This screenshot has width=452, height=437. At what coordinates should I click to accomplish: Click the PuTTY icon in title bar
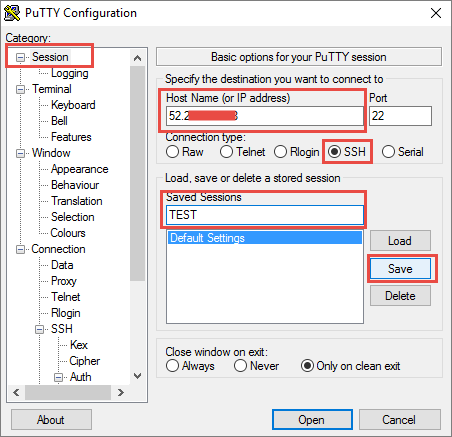[12, 13]
